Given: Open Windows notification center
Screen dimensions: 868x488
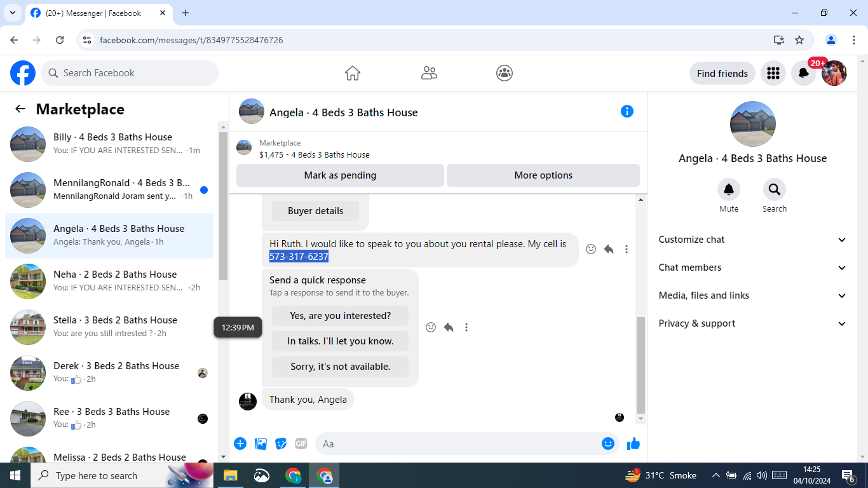Looking at the screenshot, I should (848, 475).
